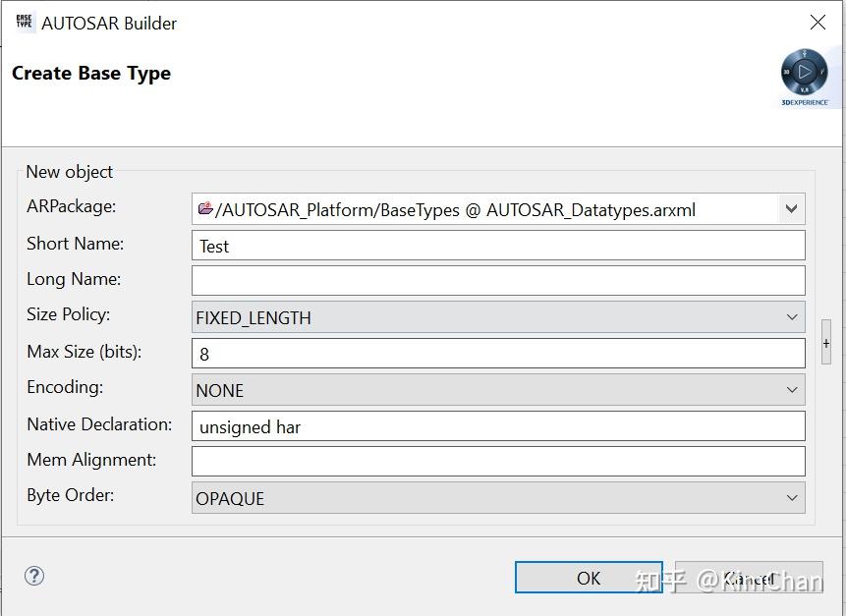This screenshot has width=846, height=616.
Task: Close the AUTOSAR Builder dialog
Action: tap(817, 23)
